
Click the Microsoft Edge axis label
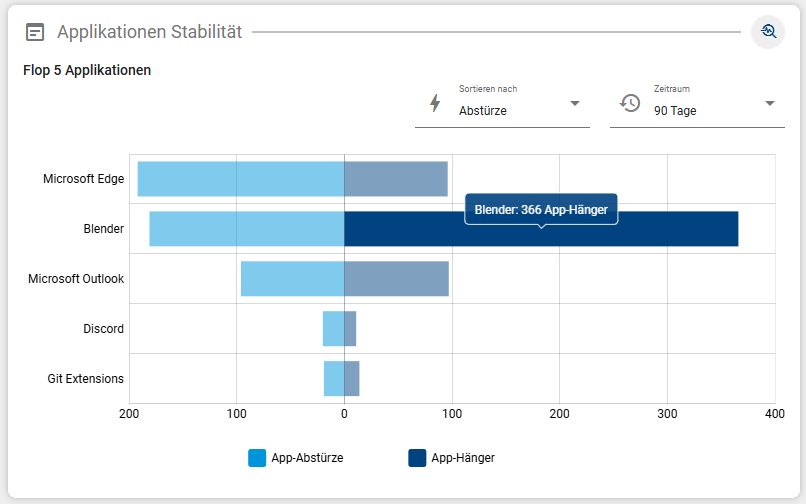tap(83, 179)
